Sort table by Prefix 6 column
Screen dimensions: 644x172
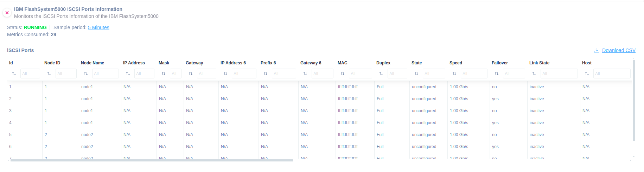coord(266,74)
